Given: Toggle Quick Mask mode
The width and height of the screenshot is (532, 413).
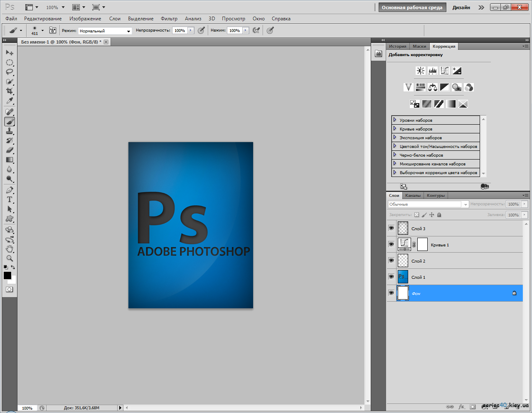Looking at the screenshot, I should [10, 289].
